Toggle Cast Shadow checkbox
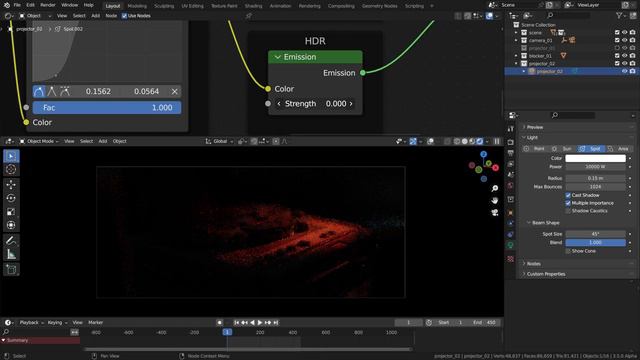This screenshot has width=640, height=360. pyautogui.click(x=568, y=195)
